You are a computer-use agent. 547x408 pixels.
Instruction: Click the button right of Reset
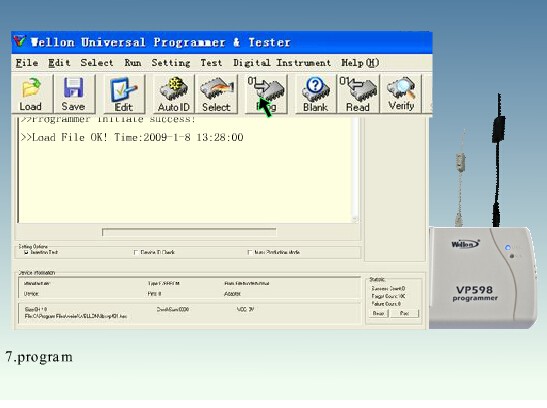click(x=404, y=313)
